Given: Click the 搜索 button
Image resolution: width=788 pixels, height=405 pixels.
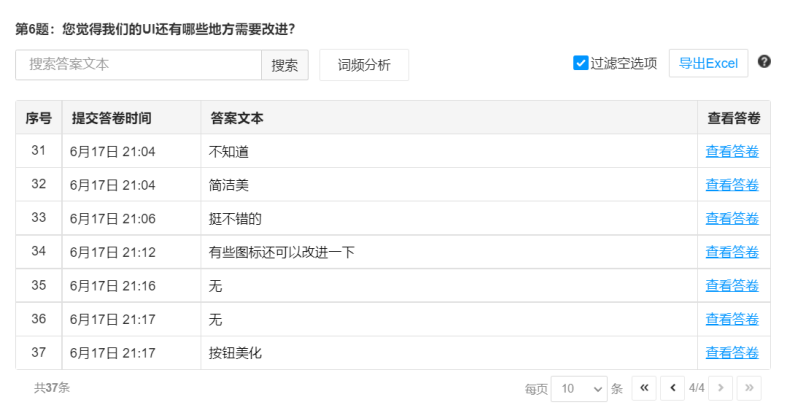Looking at the screenshot, I should click(285, 65).
